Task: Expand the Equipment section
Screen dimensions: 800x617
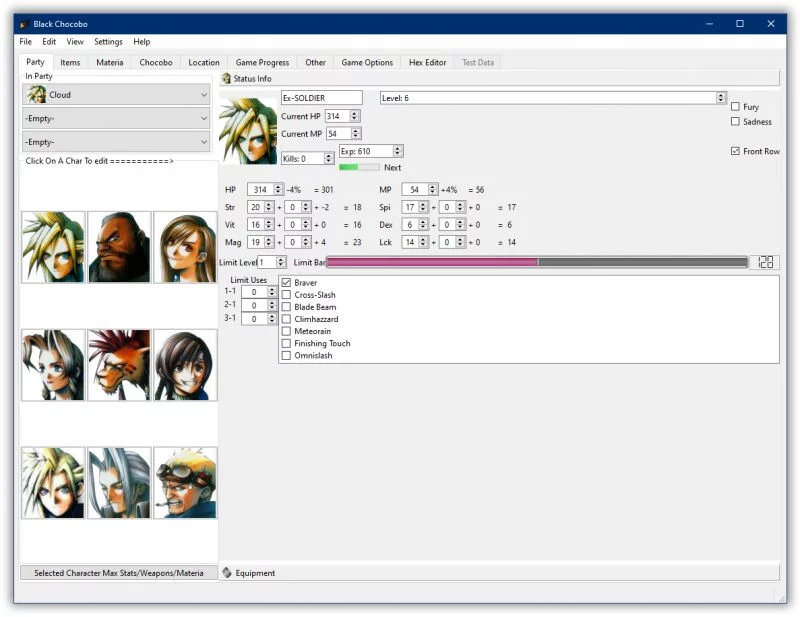Action: pos(500,573)
